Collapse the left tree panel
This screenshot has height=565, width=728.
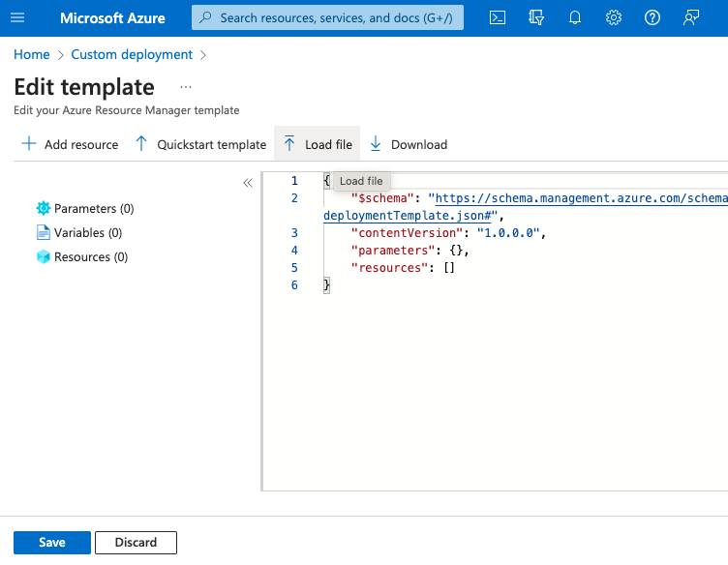pos(248,182)
